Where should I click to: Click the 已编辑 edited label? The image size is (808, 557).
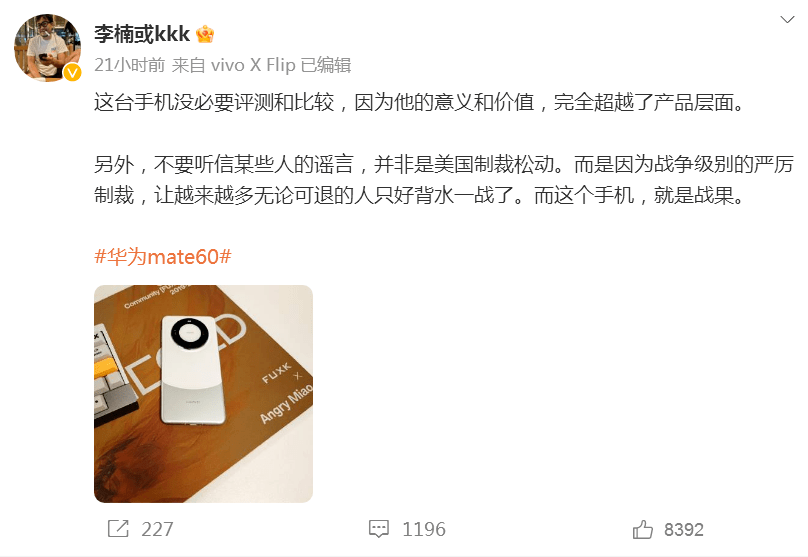(325, 65)
